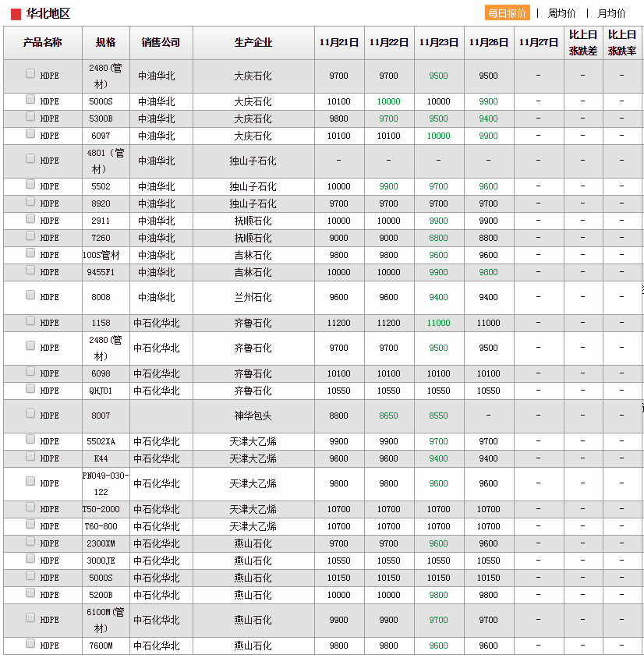Click green price 8650 in 8007 row
644x658 pixels.
(x=388, y=416)
